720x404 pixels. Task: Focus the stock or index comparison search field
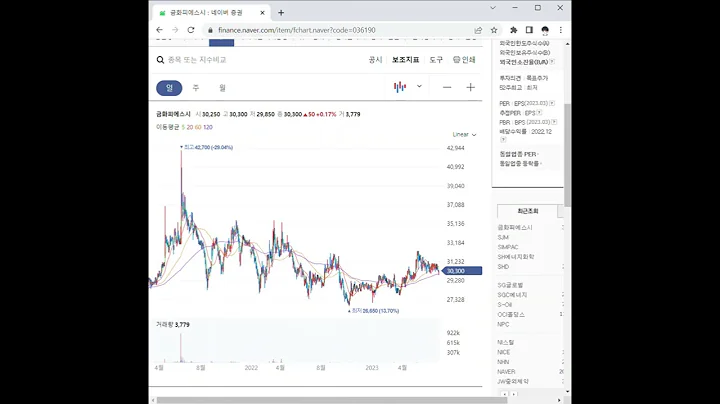pos(197,60)
